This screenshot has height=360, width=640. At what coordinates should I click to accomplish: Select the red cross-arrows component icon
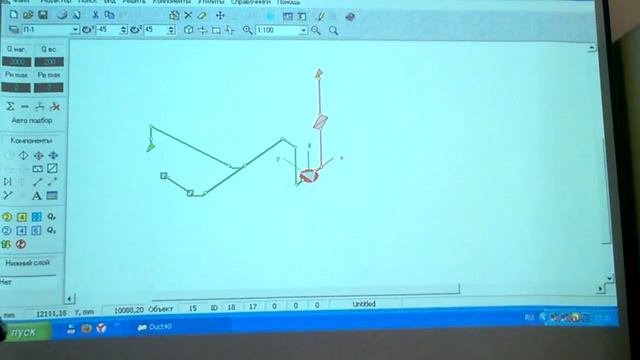[38, 156]
